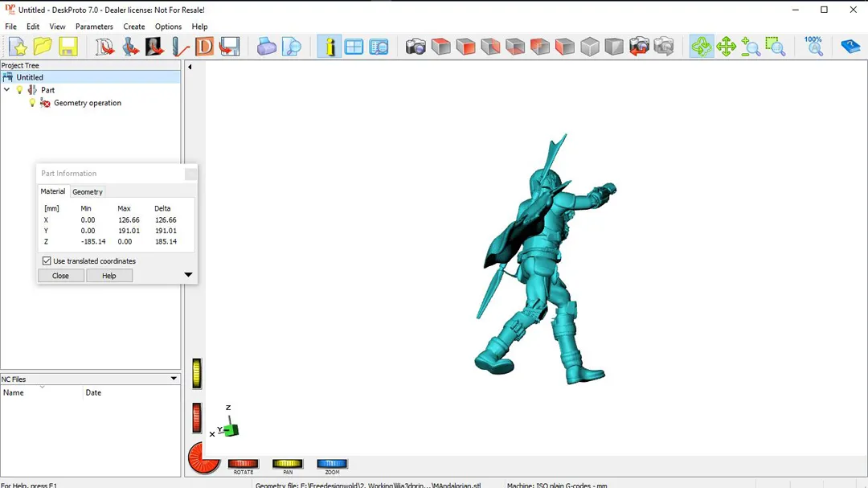The image size is (868, 488).
Task: Click the Write NC Program file icon
Action: 229,47
